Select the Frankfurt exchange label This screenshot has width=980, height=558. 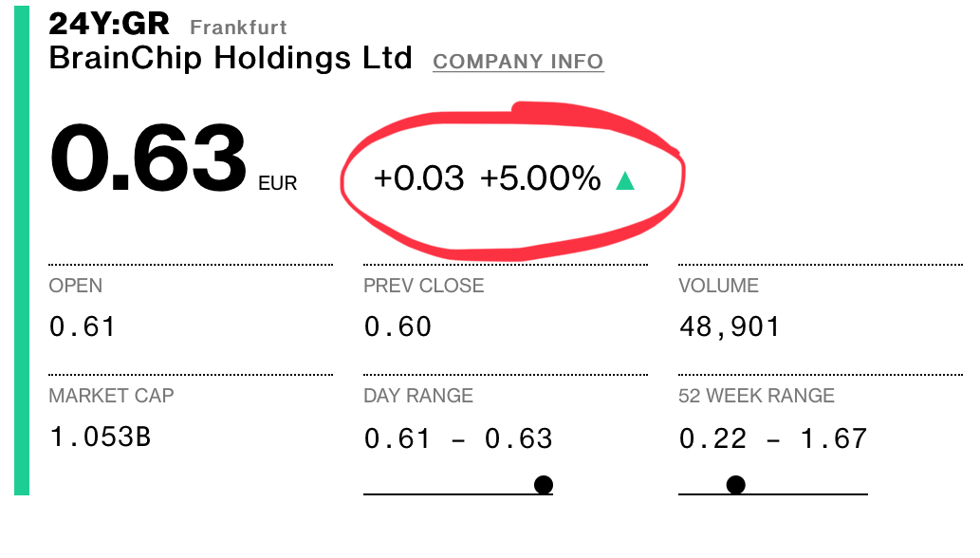(238, 28)
